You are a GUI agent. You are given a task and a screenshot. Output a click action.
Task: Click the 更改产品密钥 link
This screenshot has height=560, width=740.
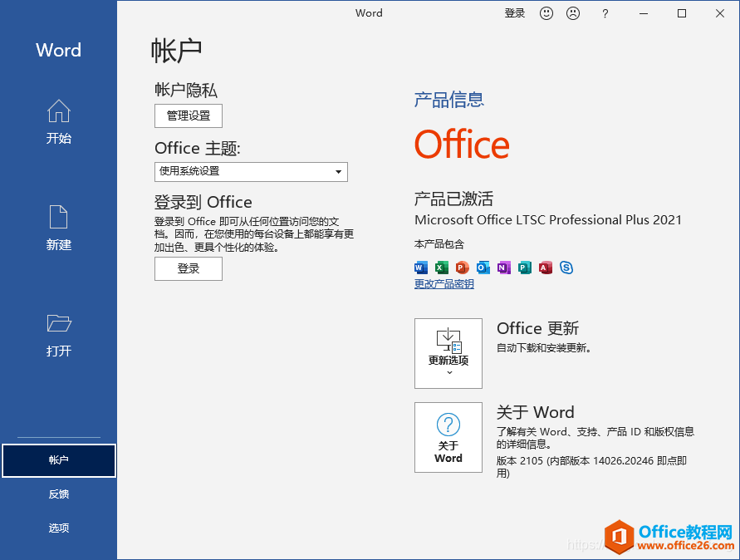[444, 283]
